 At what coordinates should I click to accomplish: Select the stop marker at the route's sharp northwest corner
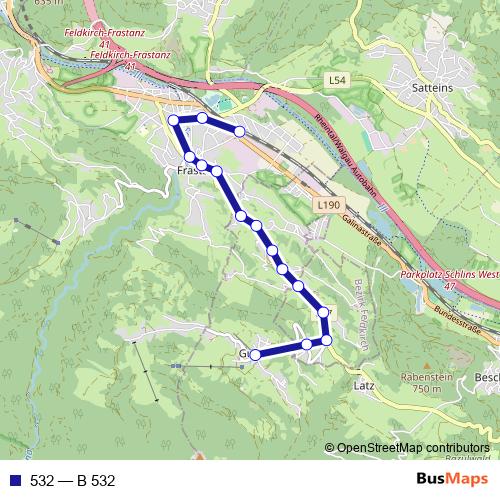point(173,120)
